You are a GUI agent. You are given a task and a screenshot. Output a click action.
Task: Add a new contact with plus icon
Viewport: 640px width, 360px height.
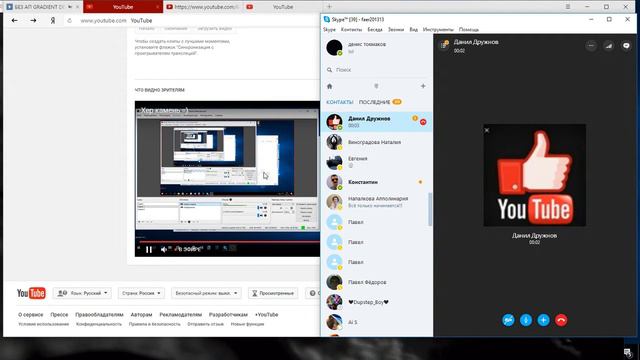(x=423, y=86)
